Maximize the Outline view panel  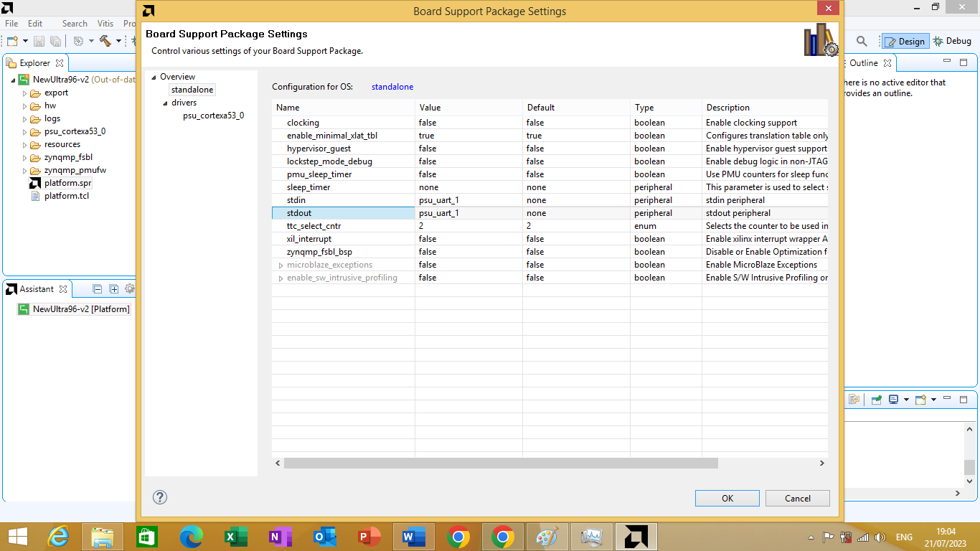point(963,62)
